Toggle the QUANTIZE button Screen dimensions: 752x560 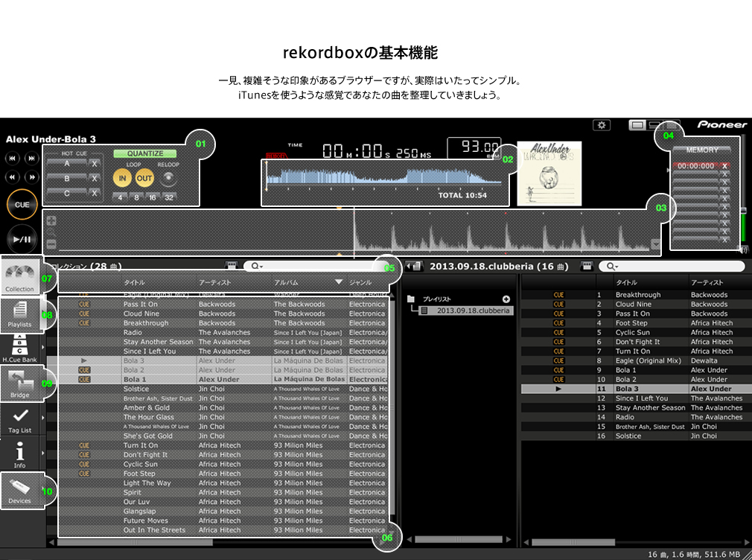coord(145,153)
